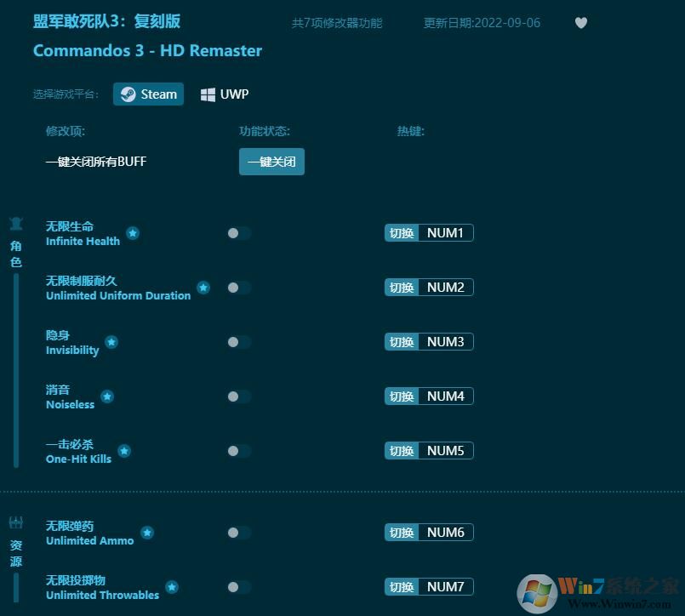Star the One-Hit Kills cheat
The image size is (685, 616).
tap(124, 451)
